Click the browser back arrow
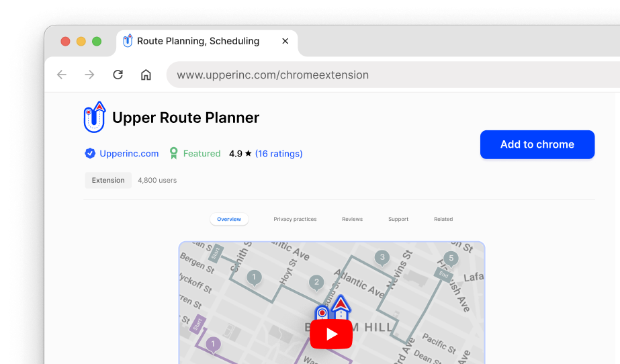 pyautogui.click(x=62, y=75)
